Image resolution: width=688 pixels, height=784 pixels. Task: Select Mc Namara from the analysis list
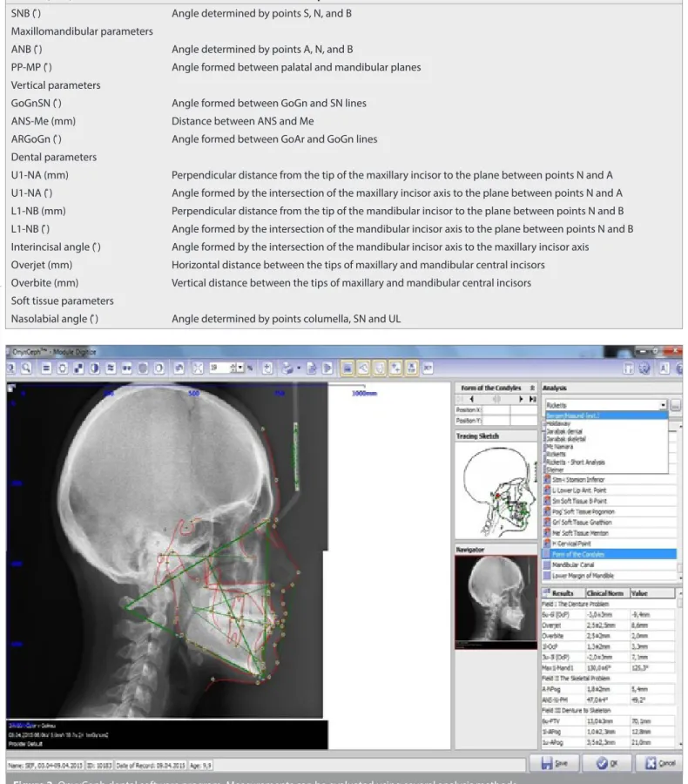(559, 447)
